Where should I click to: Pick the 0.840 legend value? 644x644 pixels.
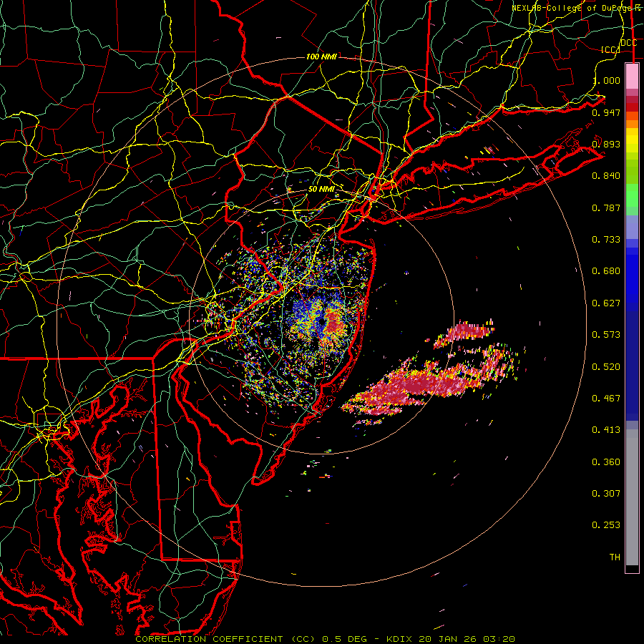606,176
